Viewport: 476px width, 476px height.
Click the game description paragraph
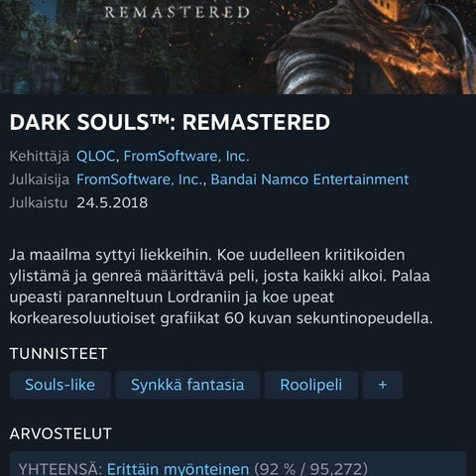(221, 287)
